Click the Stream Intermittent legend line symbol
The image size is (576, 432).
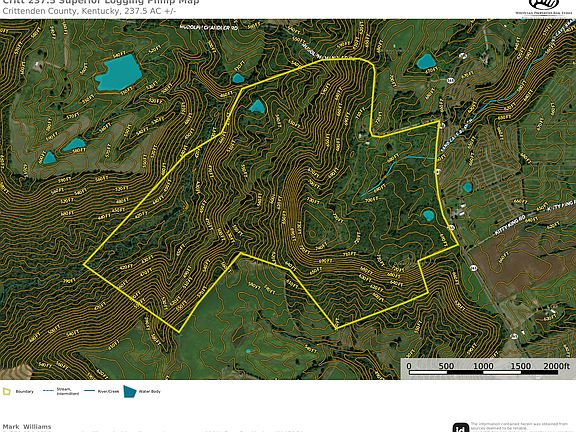coord(48,390)
